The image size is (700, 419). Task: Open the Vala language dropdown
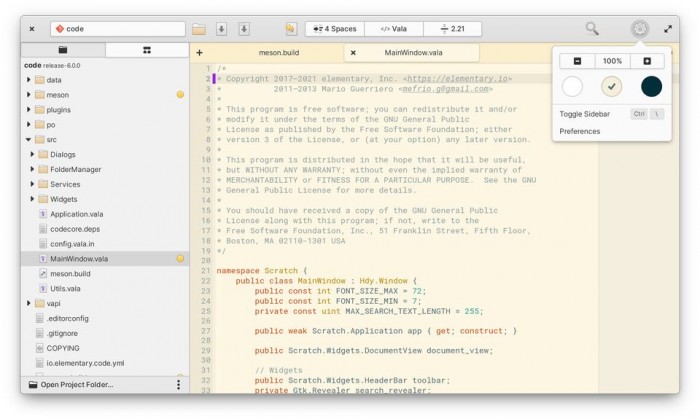point(392,29)
